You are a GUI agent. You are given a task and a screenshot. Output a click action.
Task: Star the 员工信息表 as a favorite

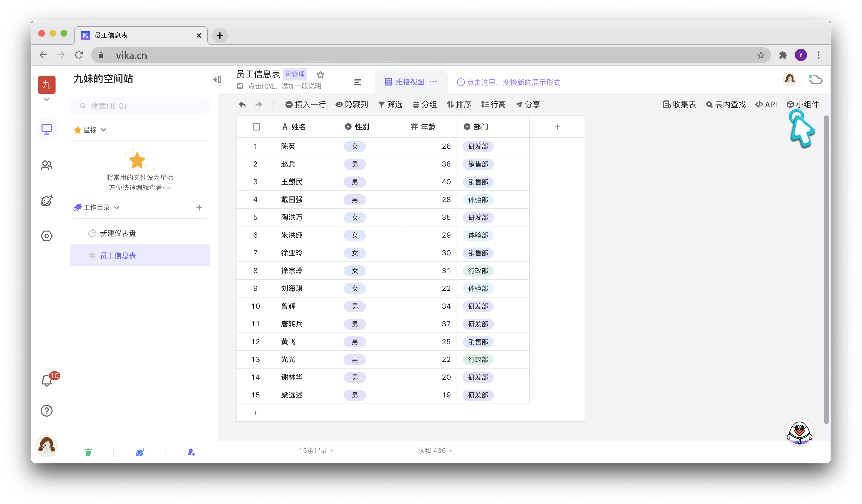[x=320, y=75]
